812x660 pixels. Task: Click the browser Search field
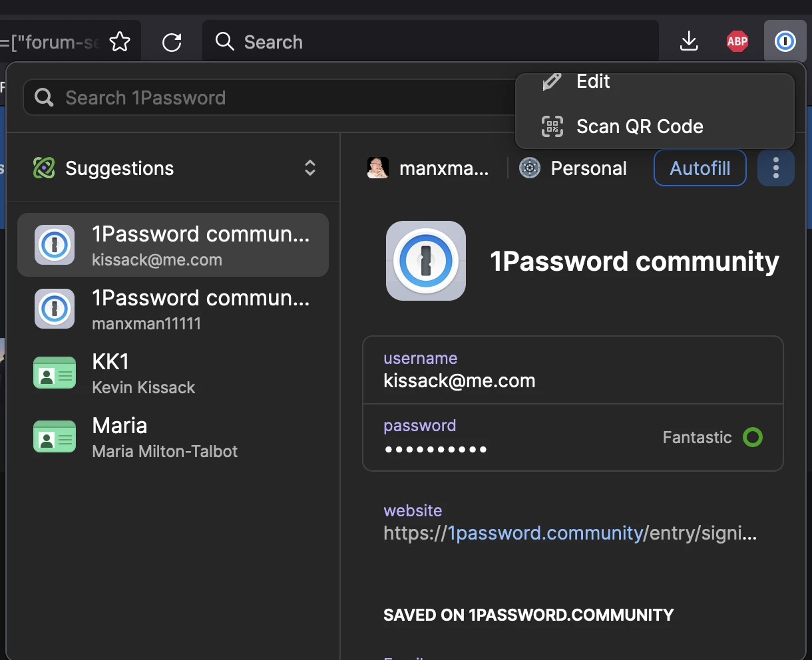pyautogui.click(x=431, y=42)
